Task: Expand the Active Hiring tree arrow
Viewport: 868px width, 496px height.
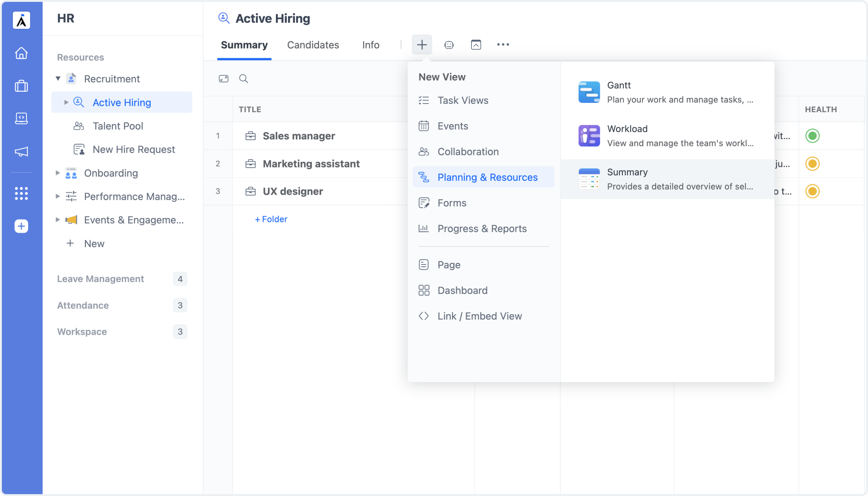Action: pos(66,103)
